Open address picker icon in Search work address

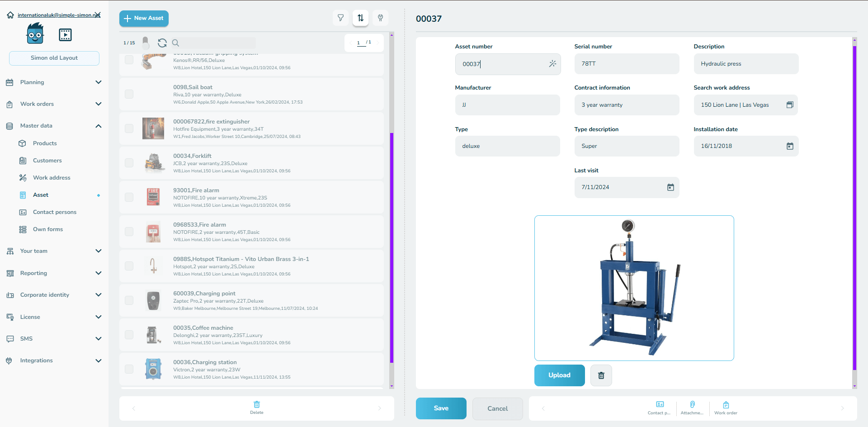click(x=790, y=105)
